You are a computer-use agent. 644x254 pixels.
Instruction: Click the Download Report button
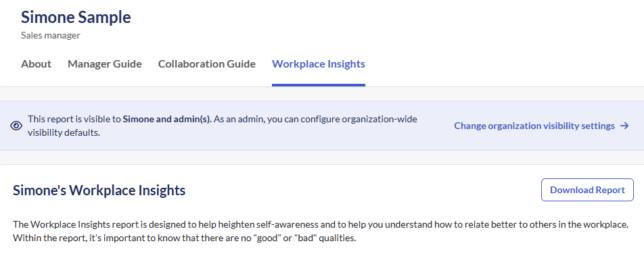click(x=587, y=190)
